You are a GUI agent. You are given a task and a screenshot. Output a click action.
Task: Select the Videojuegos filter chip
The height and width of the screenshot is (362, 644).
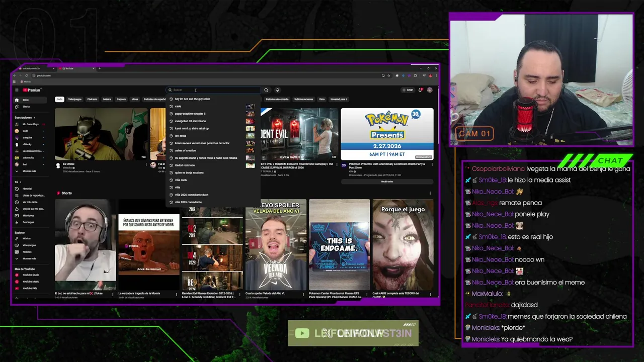coord(74,99)
